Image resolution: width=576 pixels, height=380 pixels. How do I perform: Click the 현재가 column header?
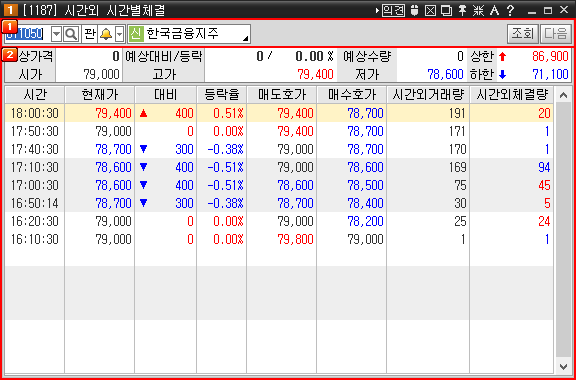coord(100,95)
